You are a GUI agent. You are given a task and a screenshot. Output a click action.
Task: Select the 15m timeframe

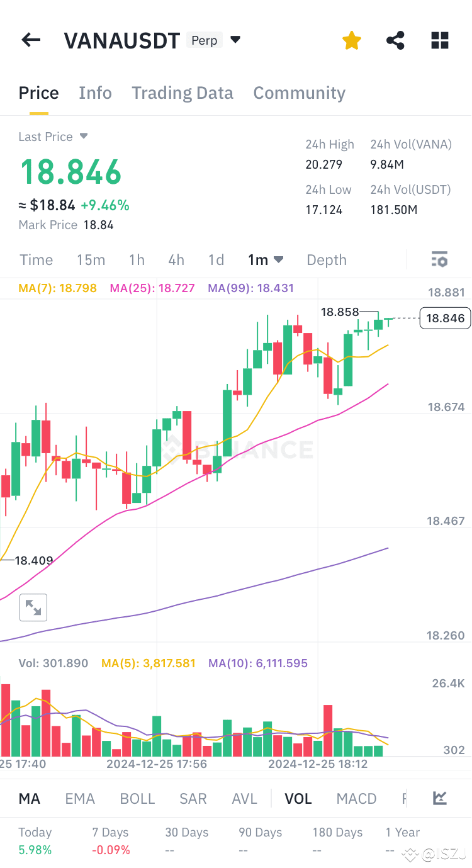click(91, 260)
